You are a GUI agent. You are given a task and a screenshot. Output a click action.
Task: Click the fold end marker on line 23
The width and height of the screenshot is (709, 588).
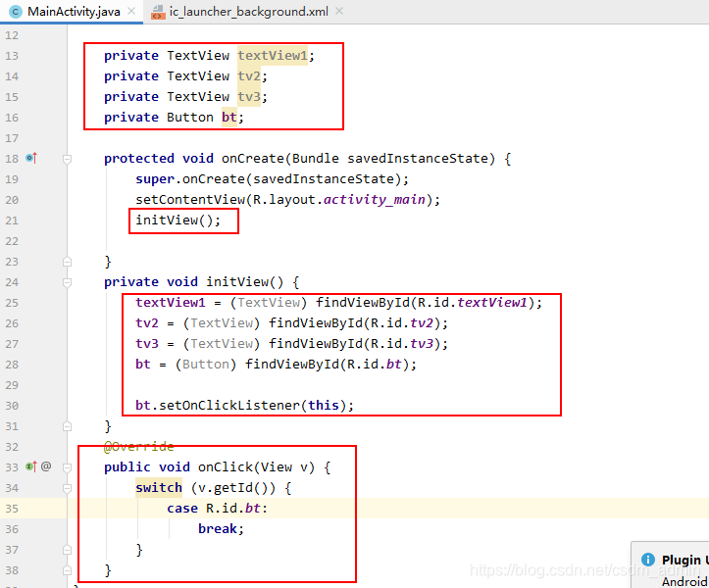click(67, 262)
